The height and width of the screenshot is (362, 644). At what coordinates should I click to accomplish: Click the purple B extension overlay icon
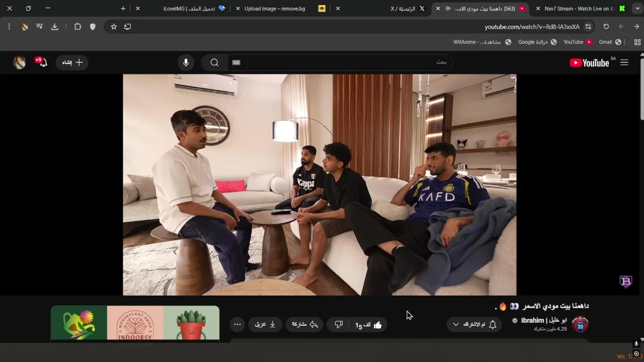coord(625,282)
